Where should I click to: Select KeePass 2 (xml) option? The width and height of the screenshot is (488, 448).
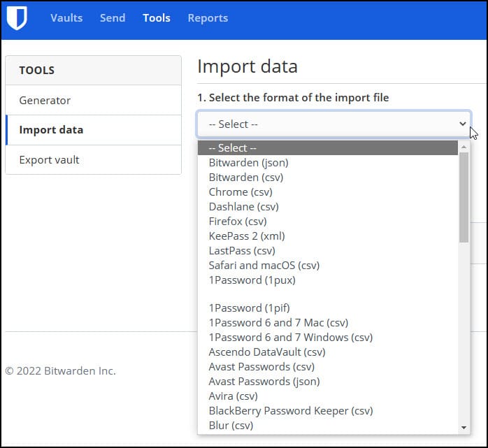328,236
